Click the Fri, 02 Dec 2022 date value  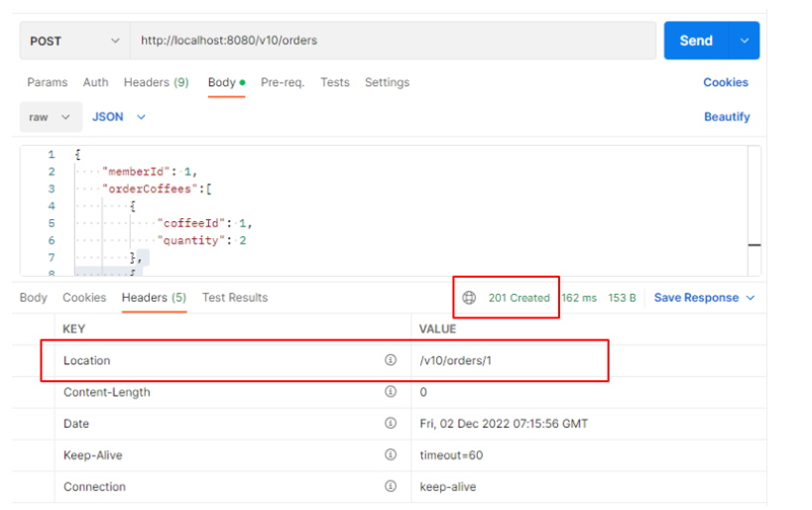point(504,424)
